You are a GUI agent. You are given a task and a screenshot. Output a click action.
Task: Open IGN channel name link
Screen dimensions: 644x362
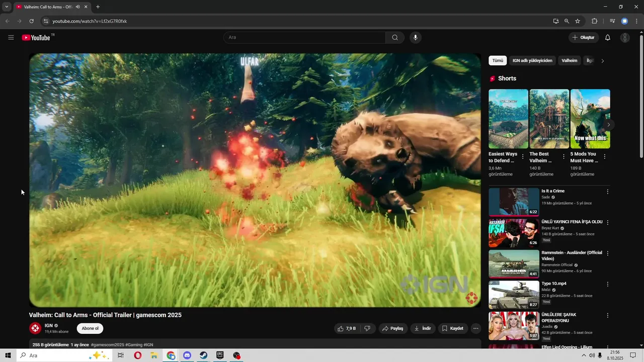point(49,326)
